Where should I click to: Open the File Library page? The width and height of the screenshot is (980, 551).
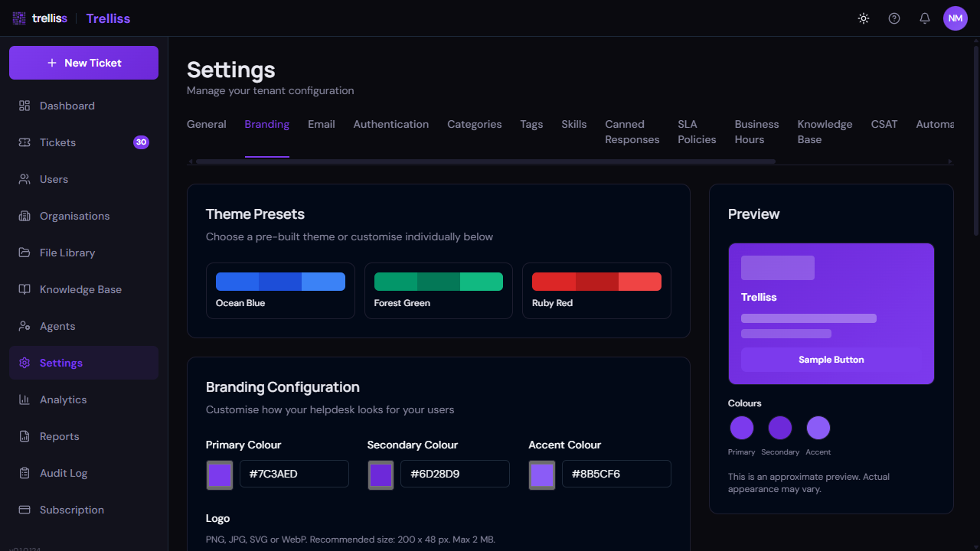(67, 253)
